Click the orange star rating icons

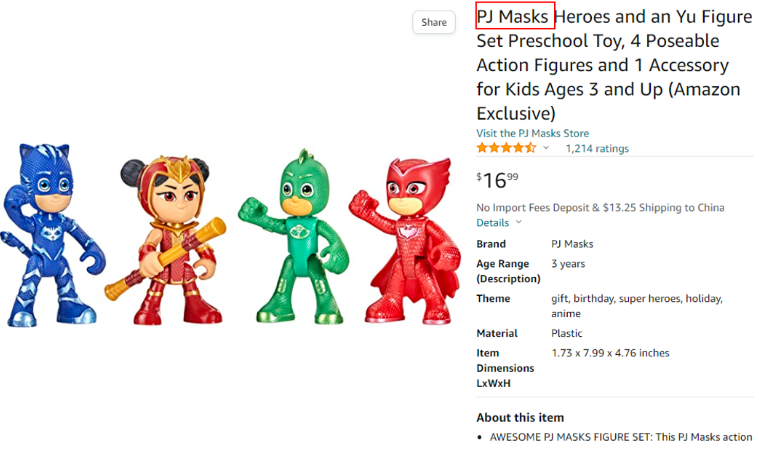coord(506,148)
